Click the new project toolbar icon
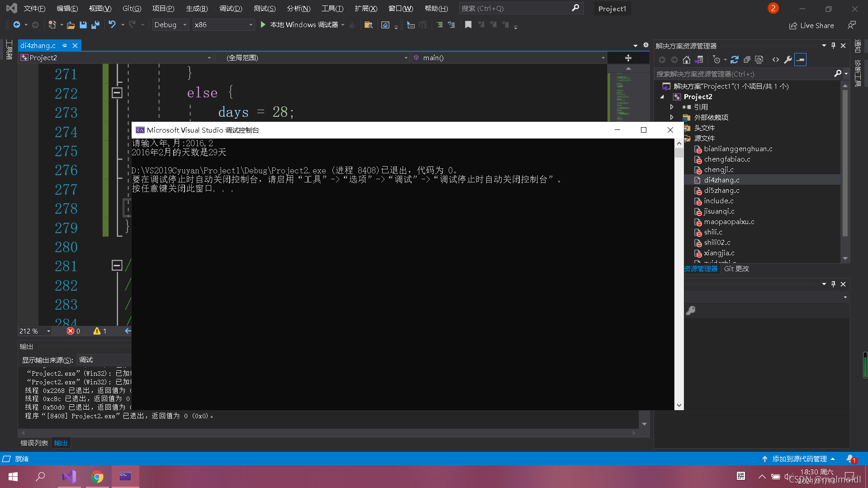 point(52,25)
